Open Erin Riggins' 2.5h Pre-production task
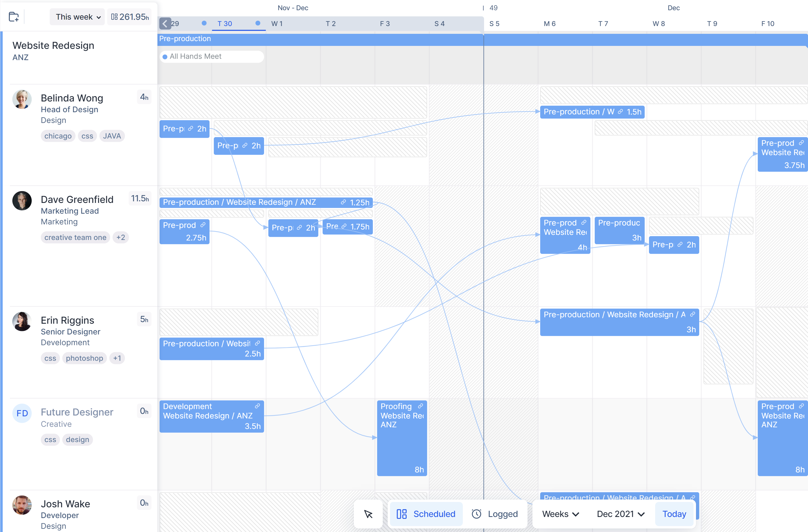 [211, 349]
